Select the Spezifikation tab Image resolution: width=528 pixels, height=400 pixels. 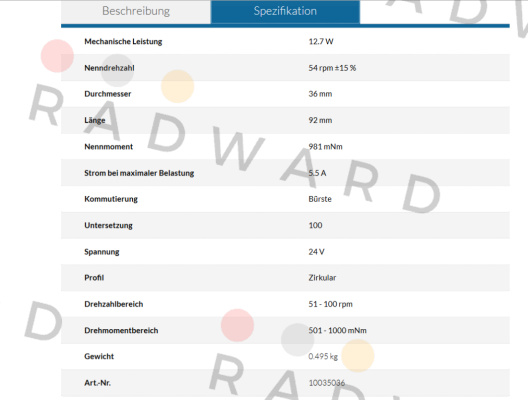(x=285, y=11)
